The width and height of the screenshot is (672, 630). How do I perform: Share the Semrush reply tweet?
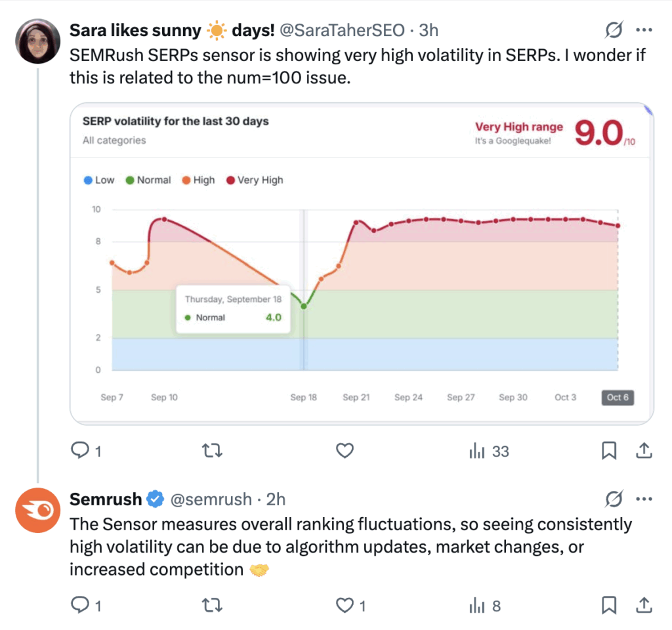[644, 605]
